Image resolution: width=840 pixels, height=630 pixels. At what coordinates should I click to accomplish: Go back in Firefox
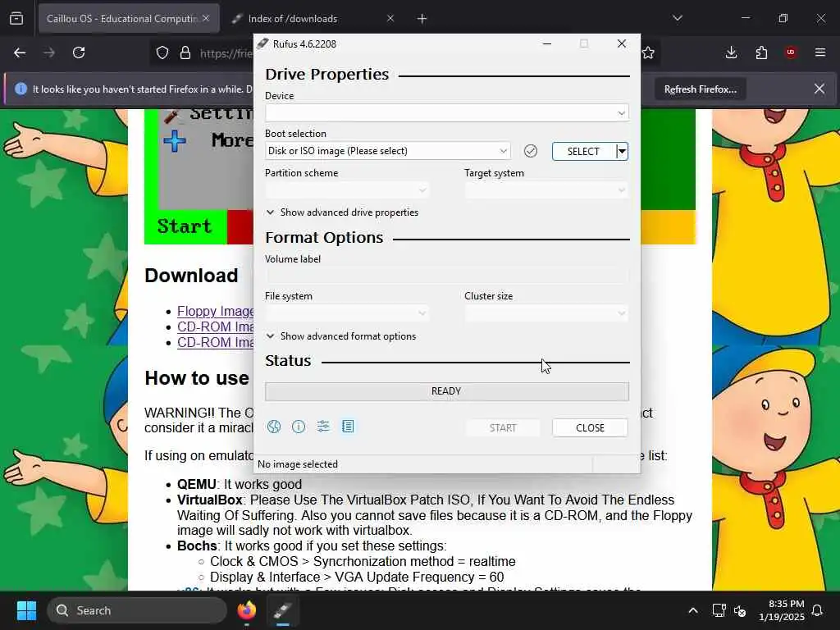pos(20,52)
